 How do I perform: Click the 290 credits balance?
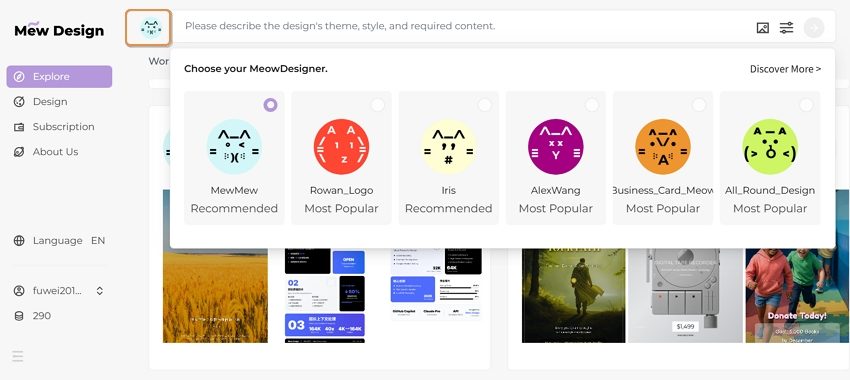coord(42,315)
